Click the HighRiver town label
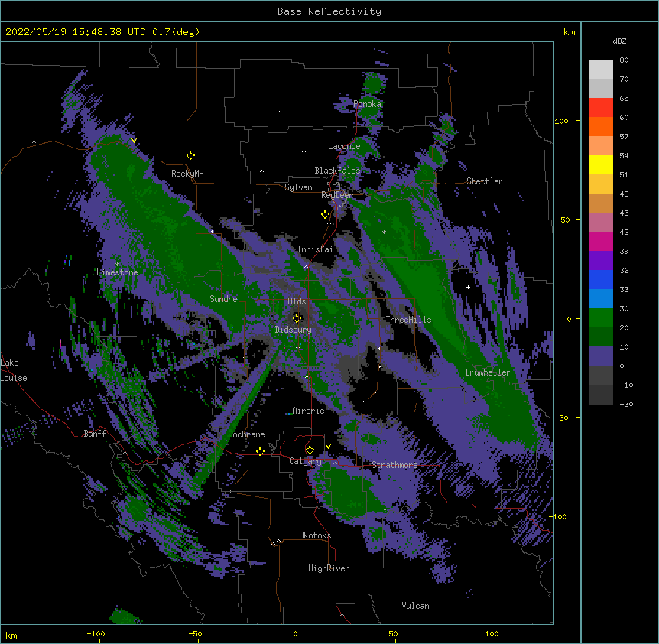 329,568
